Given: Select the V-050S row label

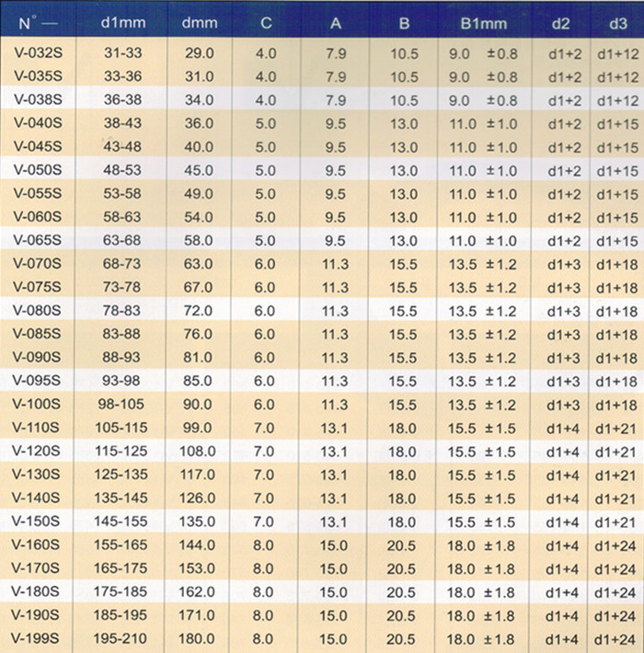Looking at the screenshot, I should [37, 170].
